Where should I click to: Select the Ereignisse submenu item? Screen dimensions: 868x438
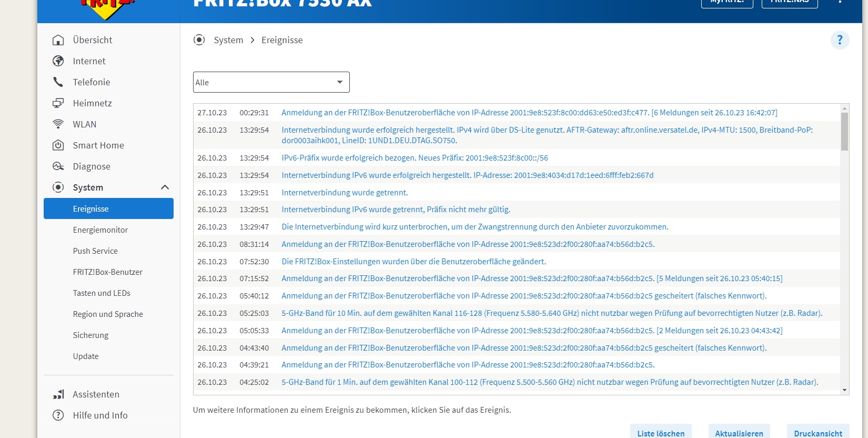coord(108,208)
